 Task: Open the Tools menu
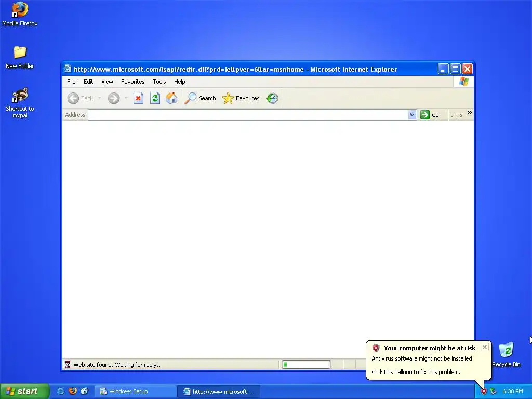(x=159, y=82)
